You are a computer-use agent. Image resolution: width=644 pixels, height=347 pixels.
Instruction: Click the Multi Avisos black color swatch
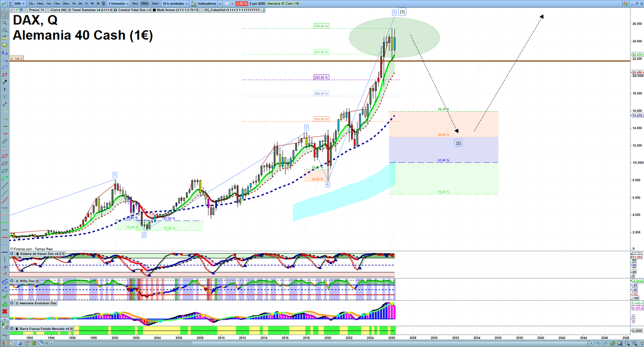click(x=154, y=10)
